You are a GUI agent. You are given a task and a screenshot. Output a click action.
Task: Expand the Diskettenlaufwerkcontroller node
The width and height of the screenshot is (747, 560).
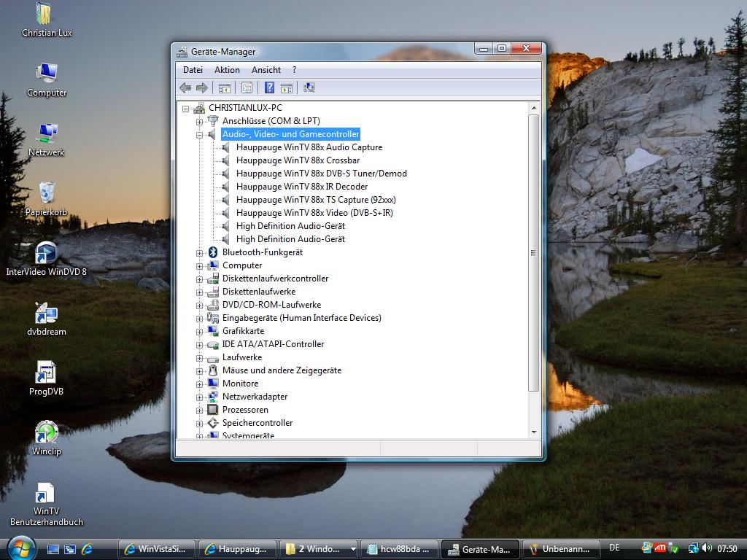coord(199,279)
